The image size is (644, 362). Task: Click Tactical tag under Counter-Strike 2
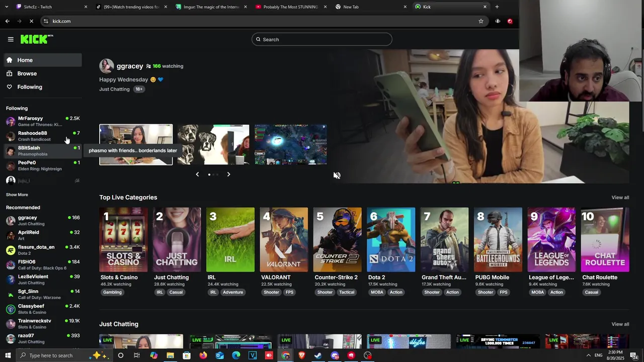(x=347, y=292)
